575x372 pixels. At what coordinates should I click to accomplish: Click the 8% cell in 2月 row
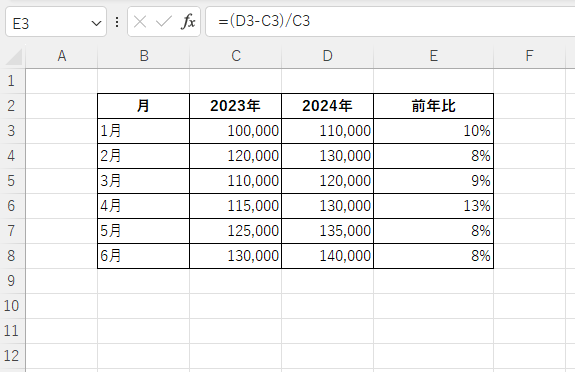coord(433,156)
